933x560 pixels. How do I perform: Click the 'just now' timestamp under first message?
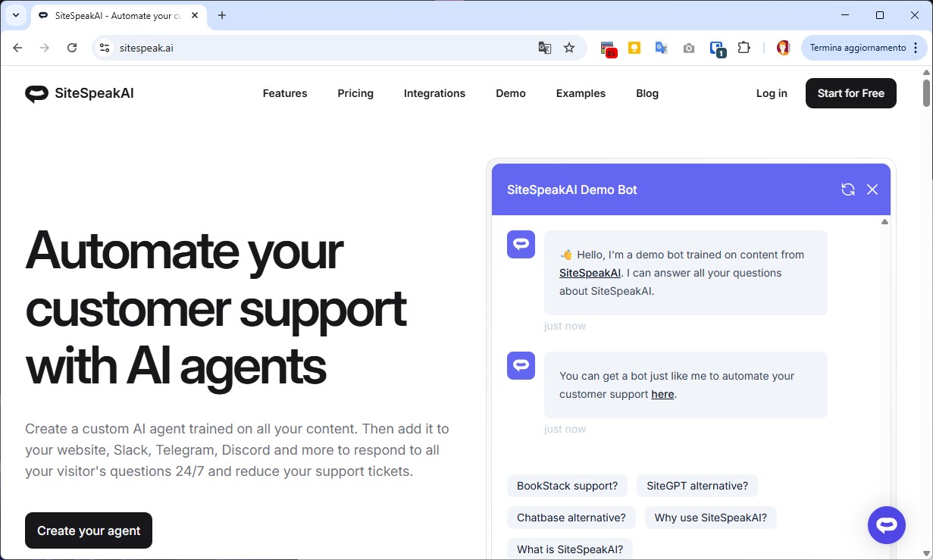(x=565, y=326)
